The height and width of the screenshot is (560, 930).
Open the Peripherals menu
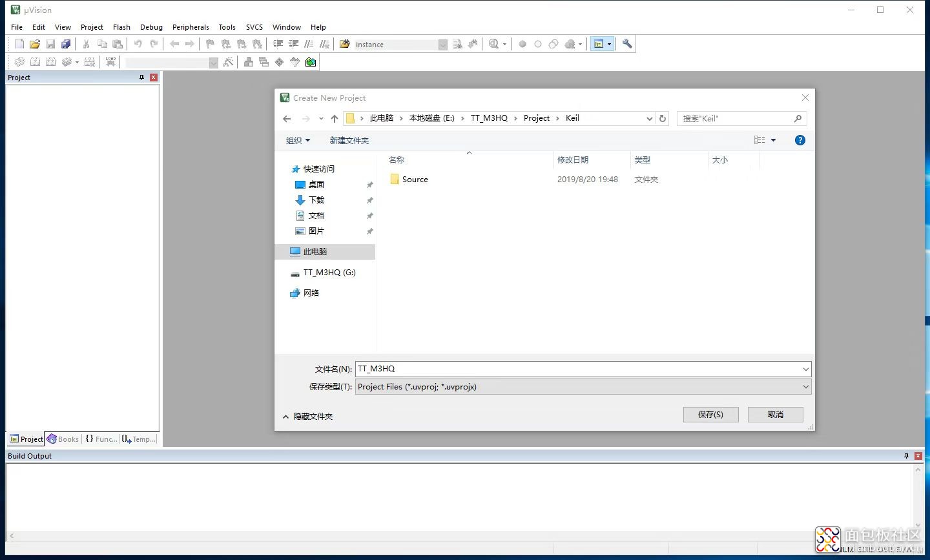click(x=191, y=27)
